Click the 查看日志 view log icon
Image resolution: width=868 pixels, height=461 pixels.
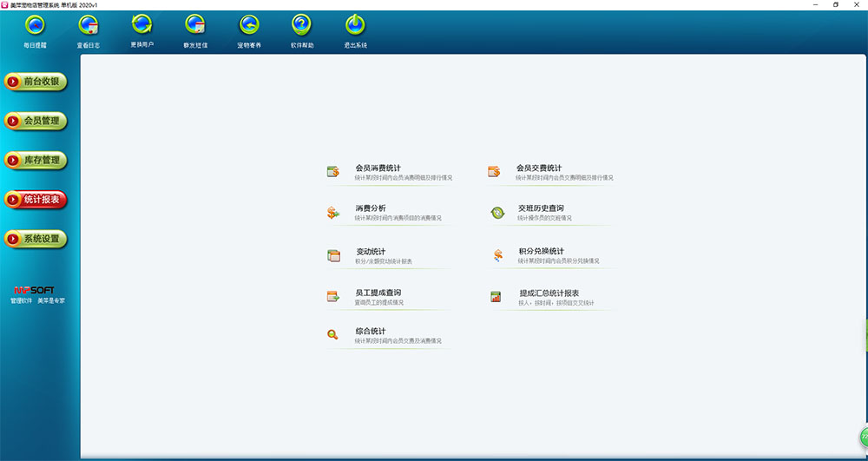click(x=89, y=25)
